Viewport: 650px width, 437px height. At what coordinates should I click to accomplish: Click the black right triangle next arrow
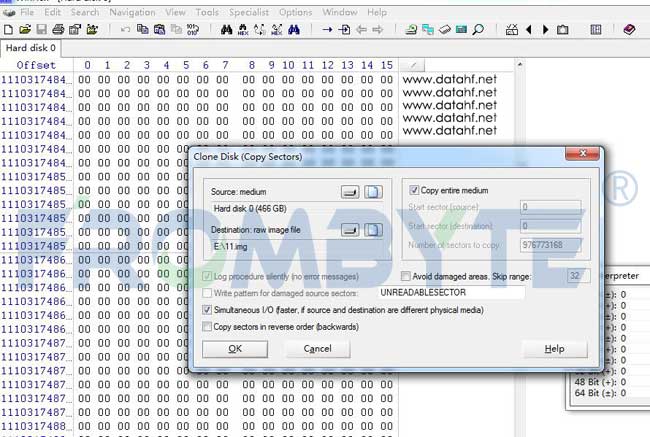(546, 29)
